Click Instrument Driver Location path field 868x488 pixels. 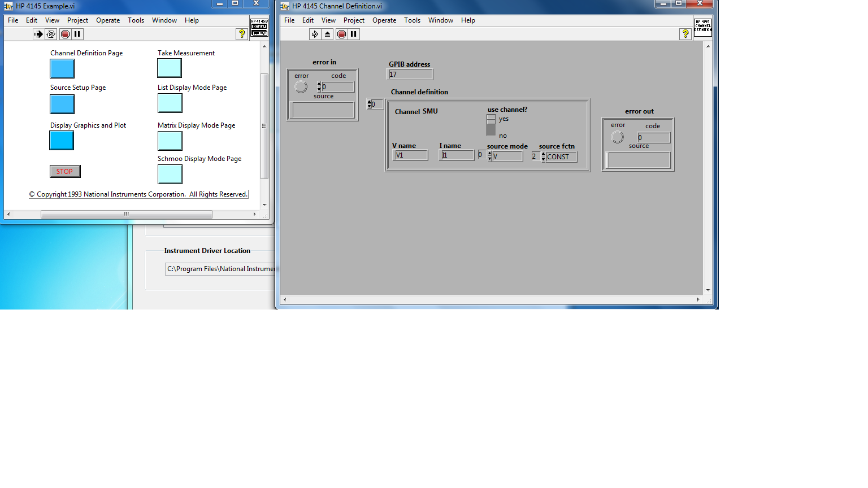point(220,269)
